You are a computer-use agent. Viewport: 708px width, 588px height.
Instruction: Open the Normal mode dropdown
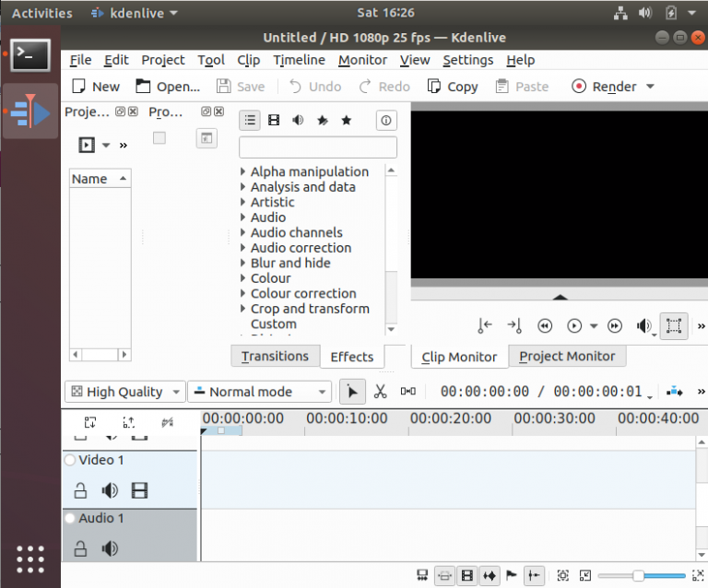coord(259,392)
